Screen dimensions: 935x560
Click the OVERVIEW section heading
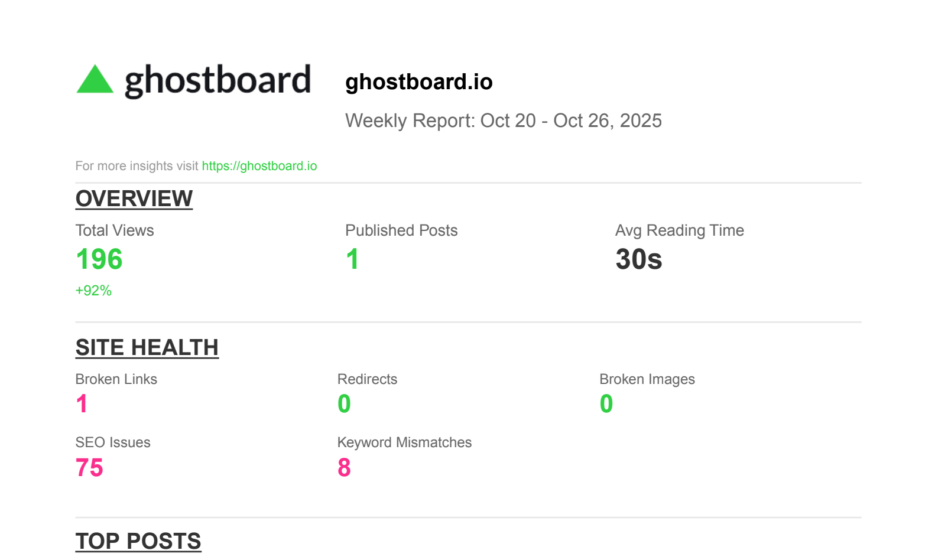click(134, 198)
